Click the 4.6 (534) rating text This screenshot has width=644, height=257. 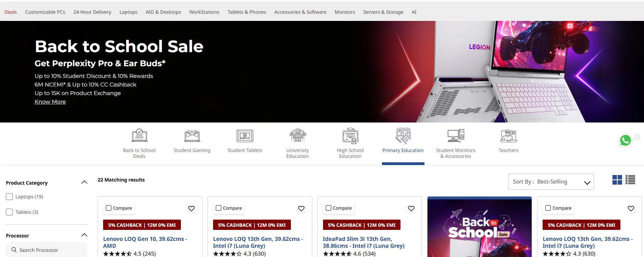pos(364,254)
